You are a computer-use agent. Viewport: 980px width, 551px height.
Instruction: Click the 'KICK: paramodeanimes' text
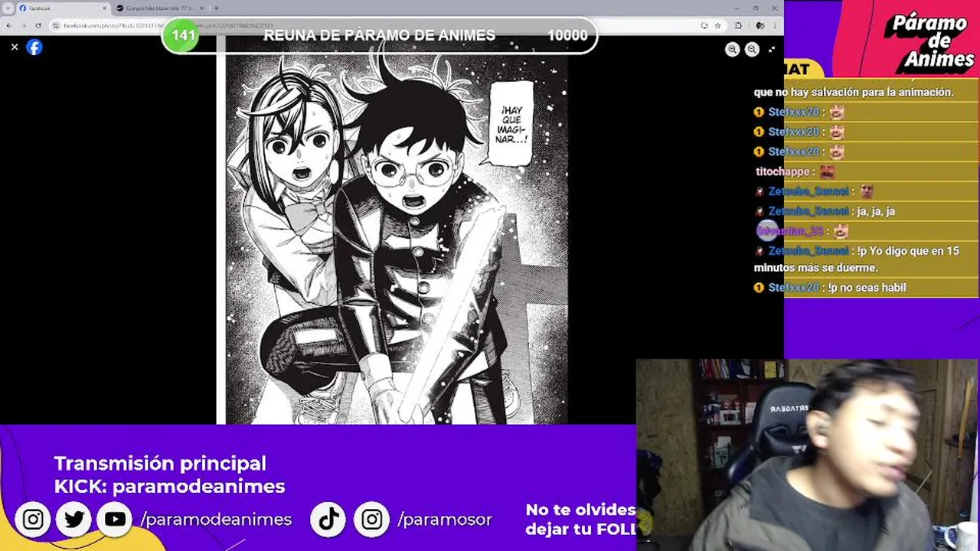[x=169, y=486]
